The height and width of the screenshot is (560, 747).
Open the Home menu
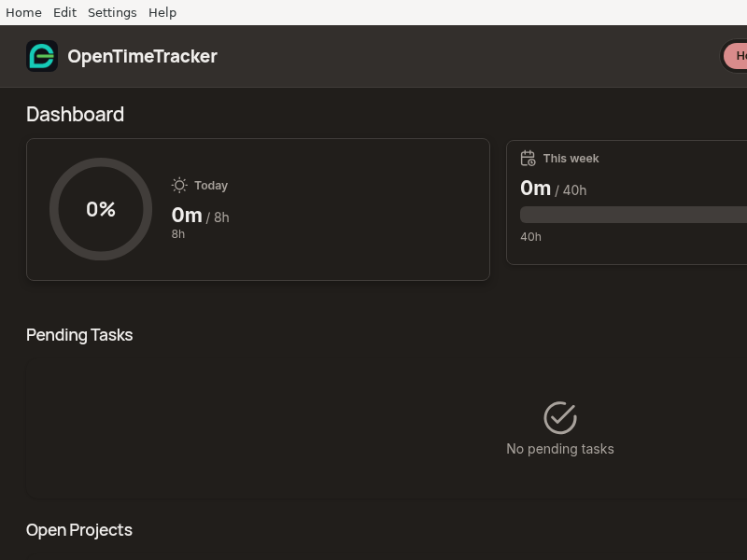[x=23, y=12]
